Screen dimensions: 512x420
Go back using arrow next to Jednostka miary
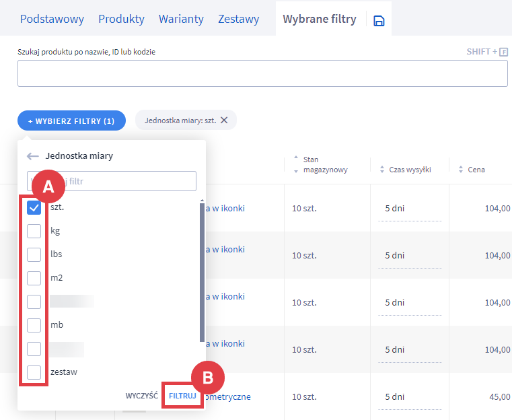tap(33, 156)
